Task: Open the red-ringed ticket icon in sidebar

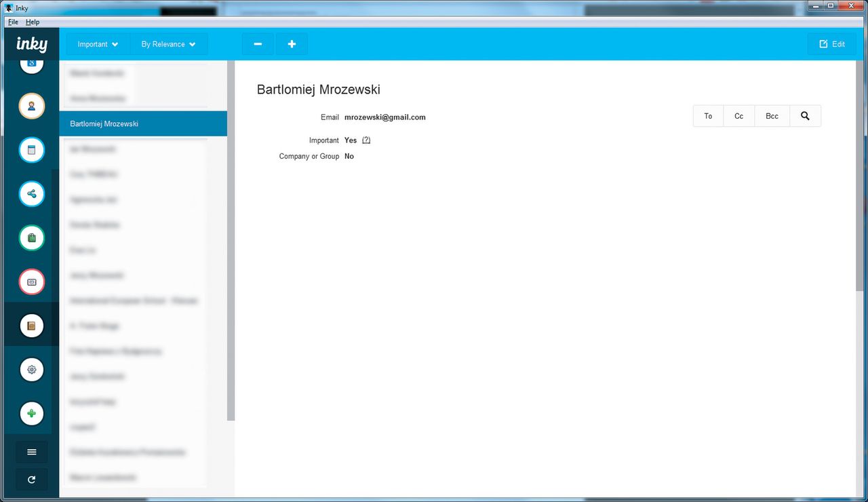Action: [31, 282]
